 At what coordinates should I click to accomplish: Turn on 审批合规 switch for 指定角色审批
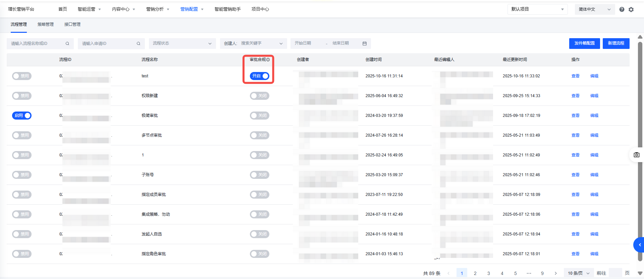point(260,254)
